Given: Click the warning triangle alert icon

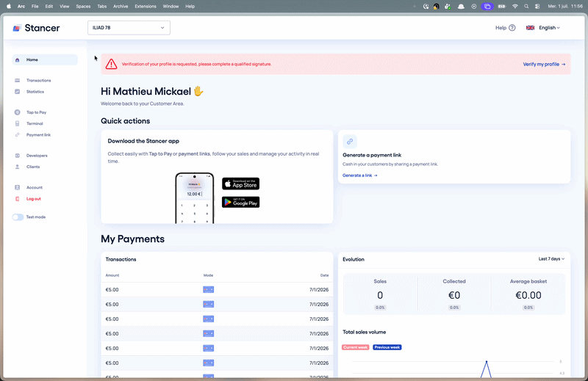Looking at the screenshot, I should coord(111,64).
